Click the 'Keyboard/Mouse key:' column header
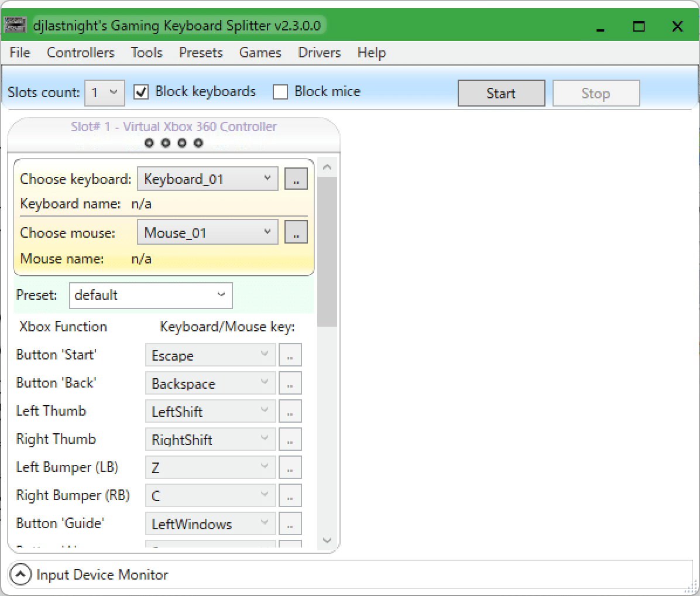 click(227, 326)
